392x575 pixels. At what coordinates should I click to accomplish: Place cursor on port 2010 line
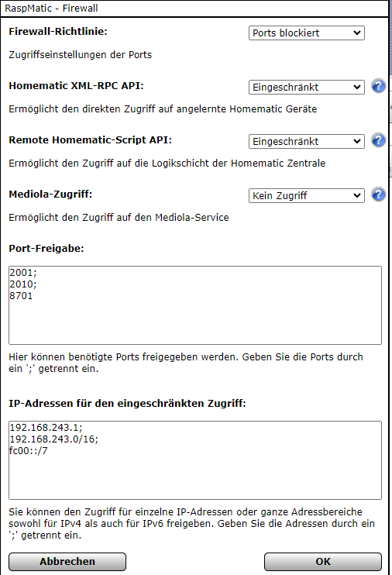click(x=23, y=284)
